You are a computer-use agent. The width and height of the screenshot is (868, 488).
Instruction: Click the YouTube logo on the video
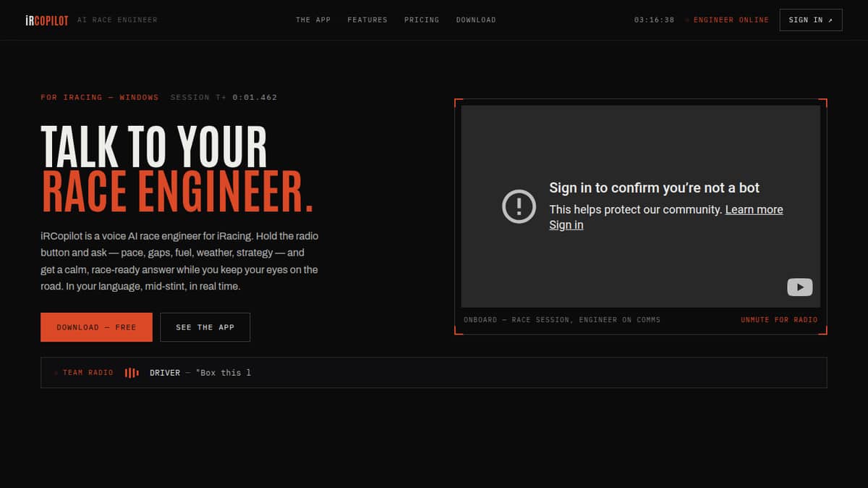(799, 287)
